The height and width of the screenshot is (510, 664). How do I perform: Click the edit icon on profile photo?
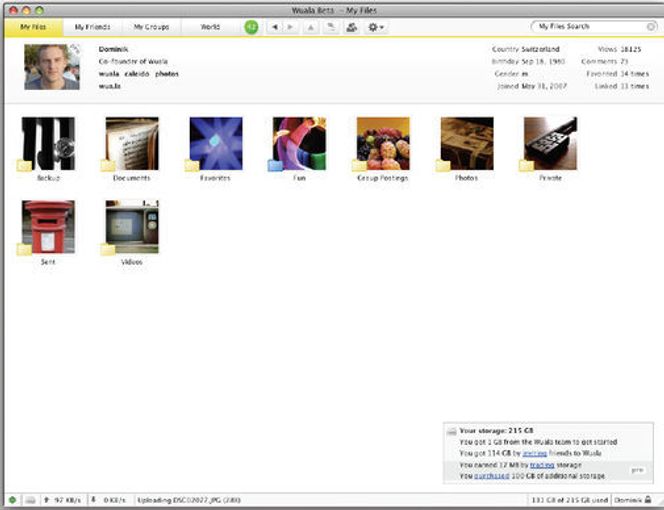[x=75, y=49]
